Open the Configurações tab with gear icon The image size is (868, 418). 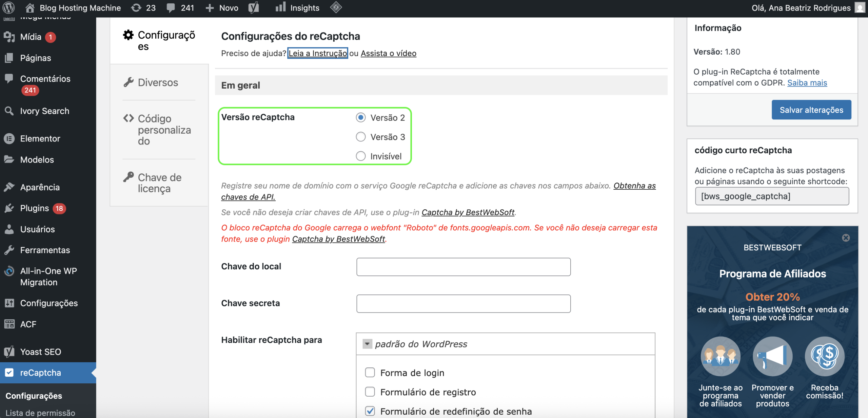(x=159, y=41)
